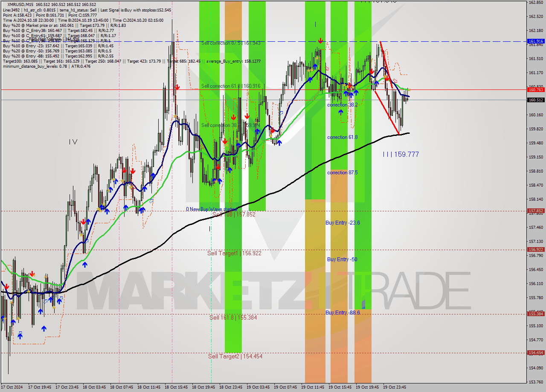Viewport: 546px width, 392px height.
Task: Select the 'Sell Target1 | 156.922' label
Action: pos(234,253)
